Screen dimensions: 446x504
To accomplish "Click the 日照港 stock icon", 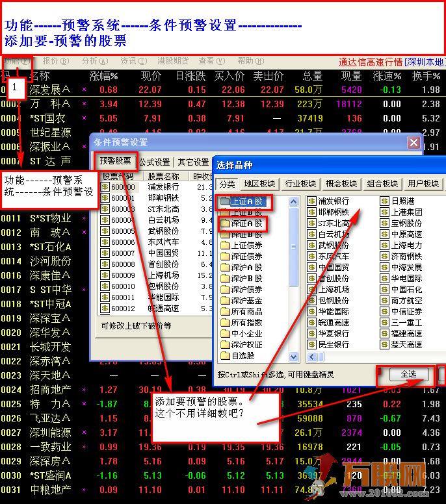I will pyautogui.click(x=384, y=201).
